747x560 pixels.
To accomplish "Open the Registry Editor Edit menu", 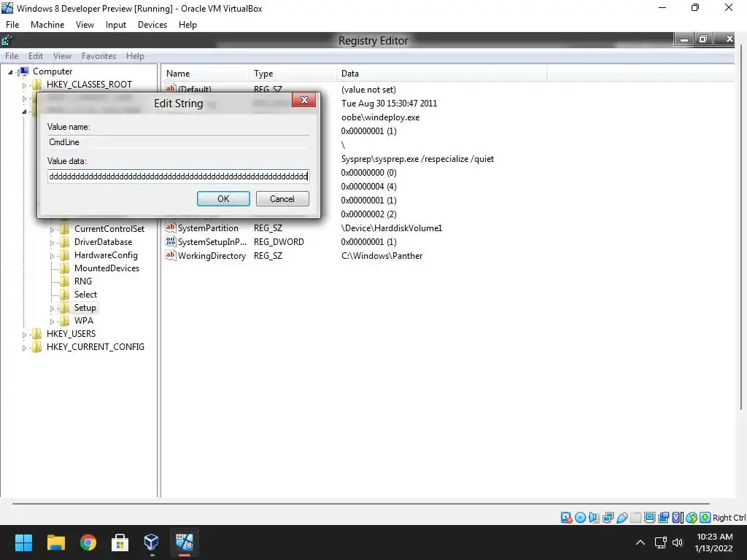I will (36, 56).
